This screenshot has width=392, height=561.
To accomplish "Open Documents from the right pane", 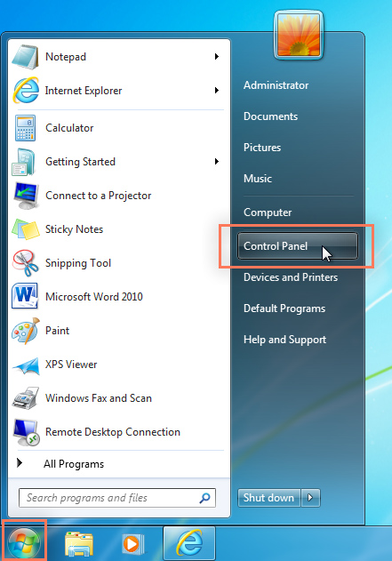I will pos(270,116).
